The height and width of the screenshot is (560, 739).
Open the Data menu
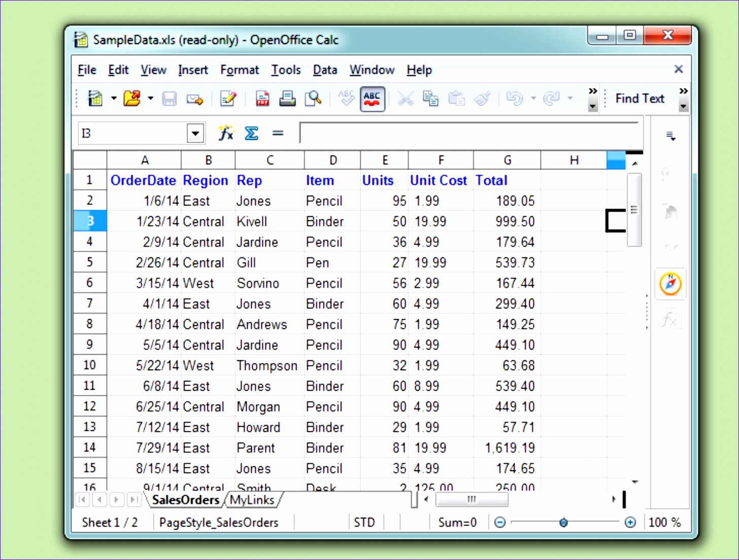[325, 69]
